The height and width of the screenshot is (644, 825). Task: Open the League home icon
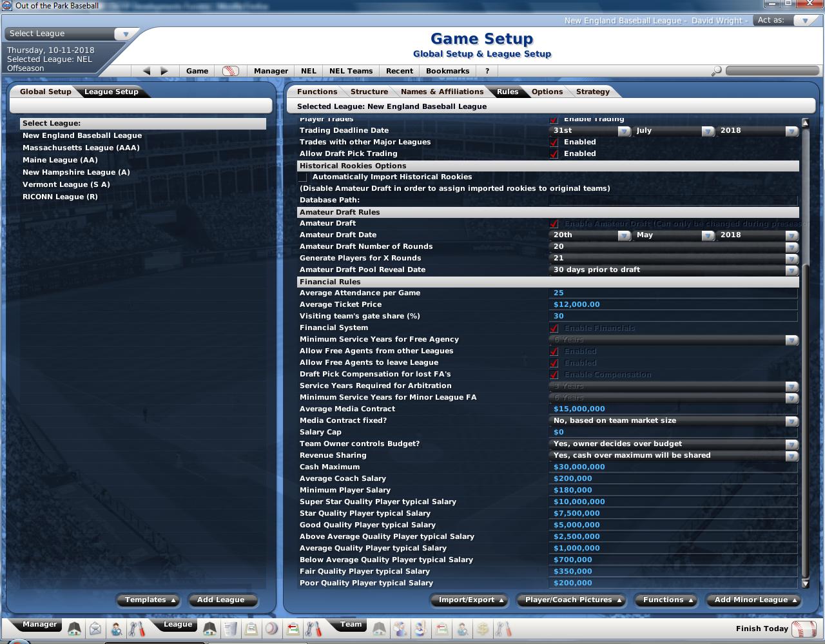209,629
